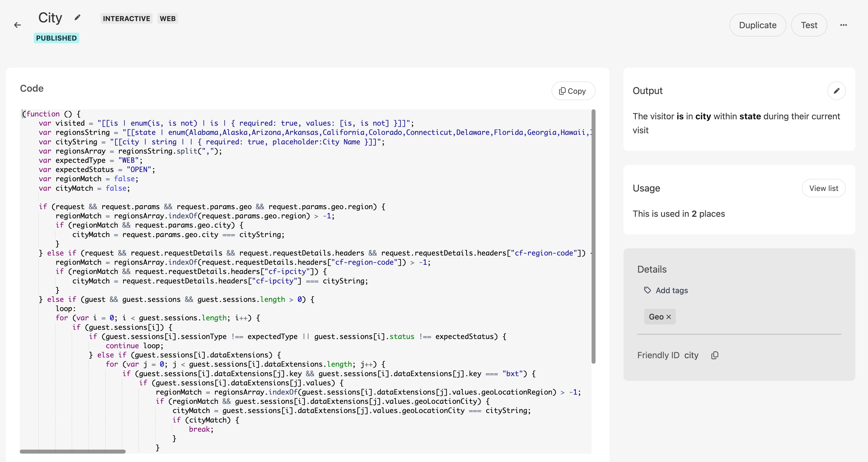
Task: Remove the Geo tag
Action: click(x=669, y=317)
